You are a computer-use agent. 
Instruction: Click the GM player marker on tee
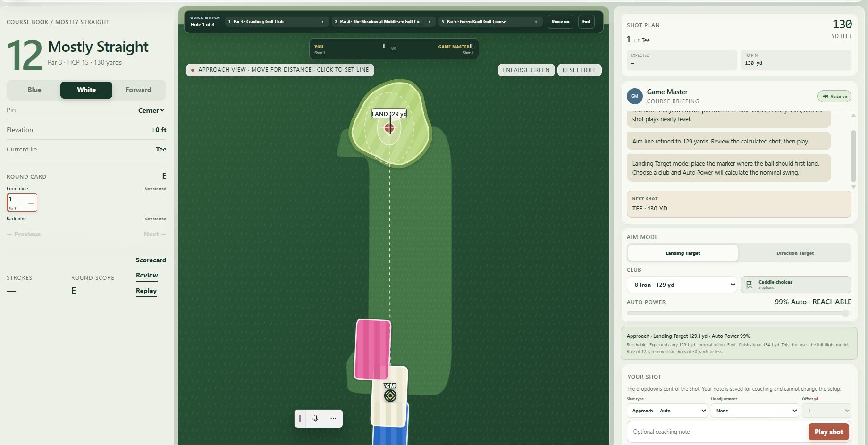pos(390,395)
